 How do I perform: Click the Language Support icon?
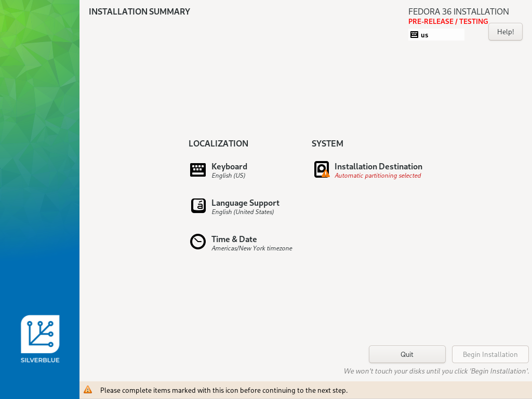click(198, 206)
